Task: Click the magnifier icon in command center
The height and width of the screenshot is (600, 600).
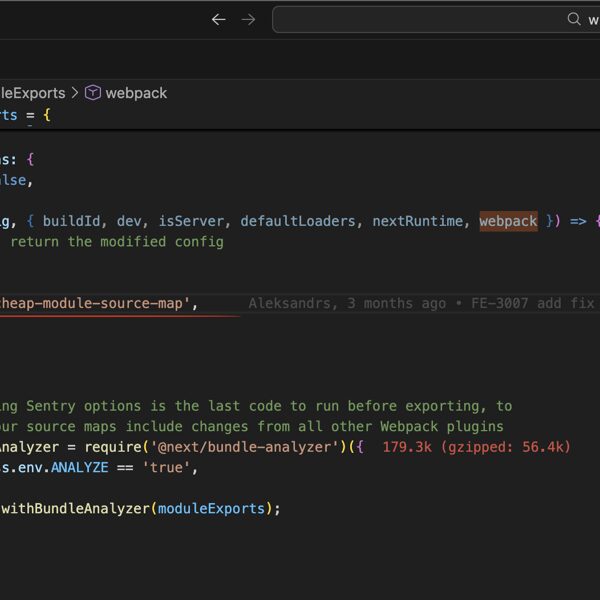Action: (x=574, y=19)
